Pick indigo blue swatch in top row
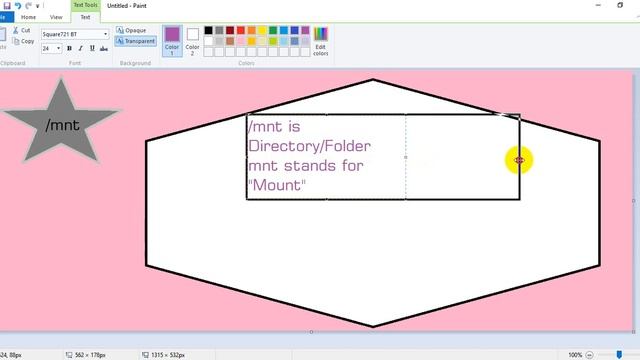 (x=295, y=30)
